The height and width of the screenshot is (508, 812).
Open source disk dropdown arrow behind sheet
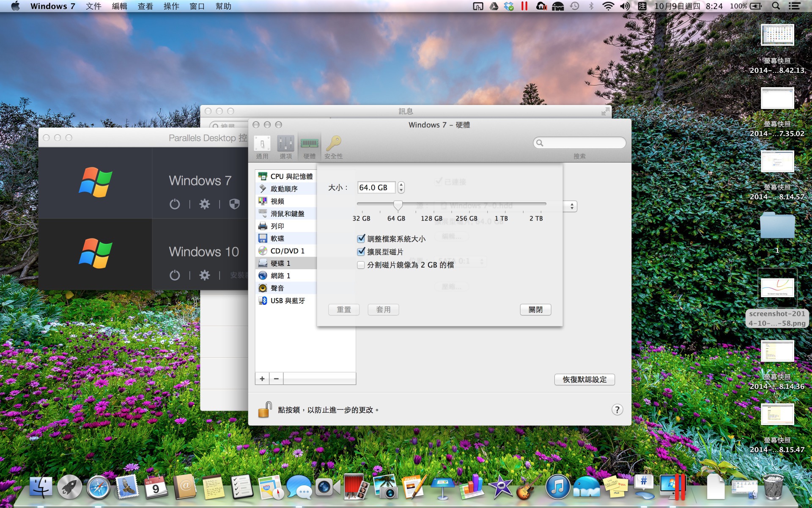pyautogui.click(x=572, y=206)
